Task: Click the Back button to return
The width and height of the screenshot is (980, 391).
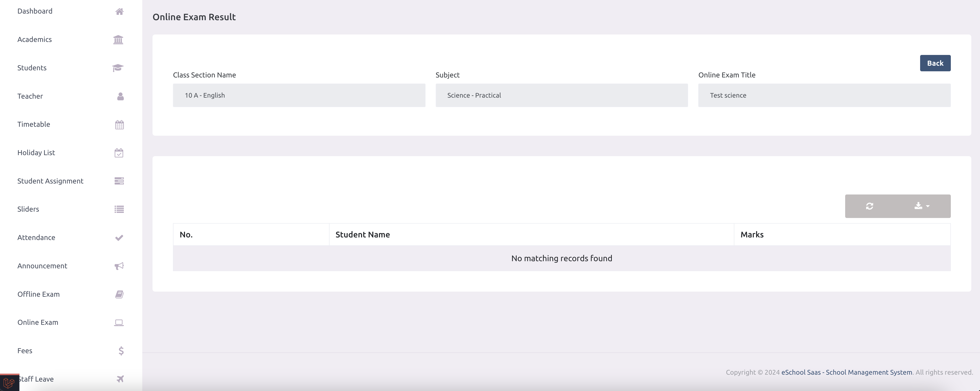Action: 935,62
